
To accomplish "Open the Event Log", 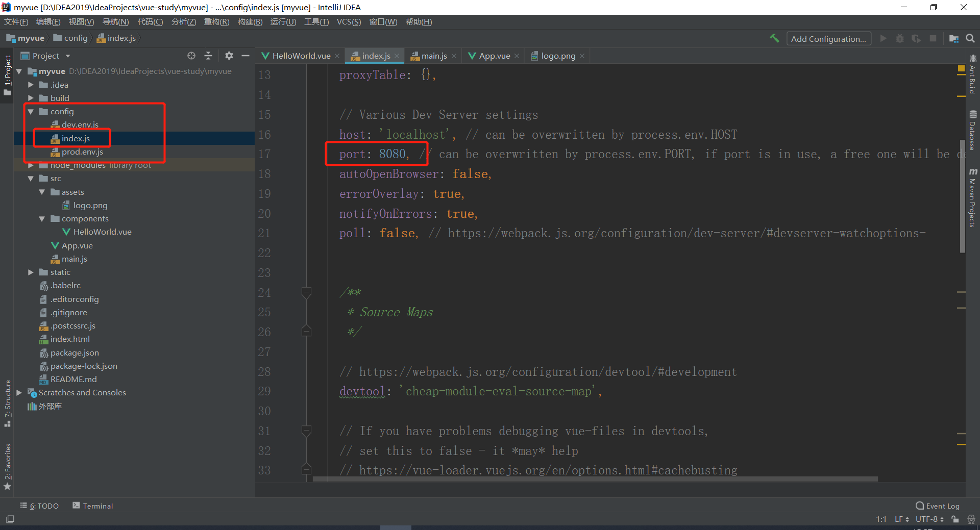I will point(938,506).
